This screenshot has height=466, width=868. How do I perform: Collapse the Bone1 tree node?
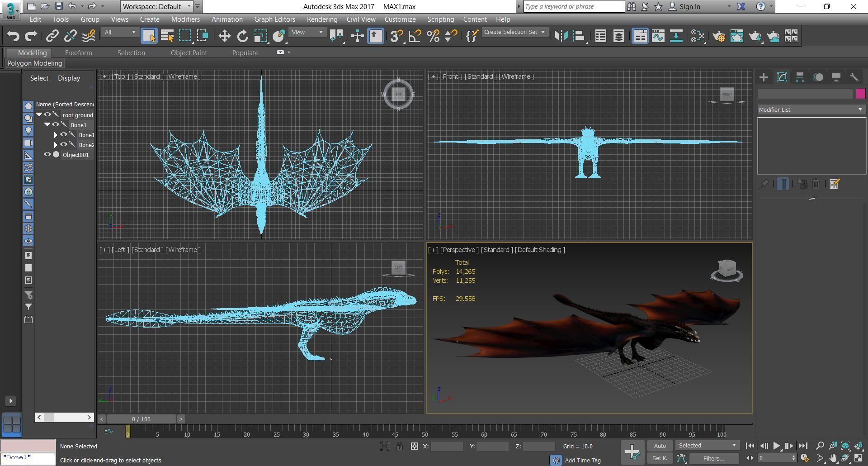[x=47, y=125]
